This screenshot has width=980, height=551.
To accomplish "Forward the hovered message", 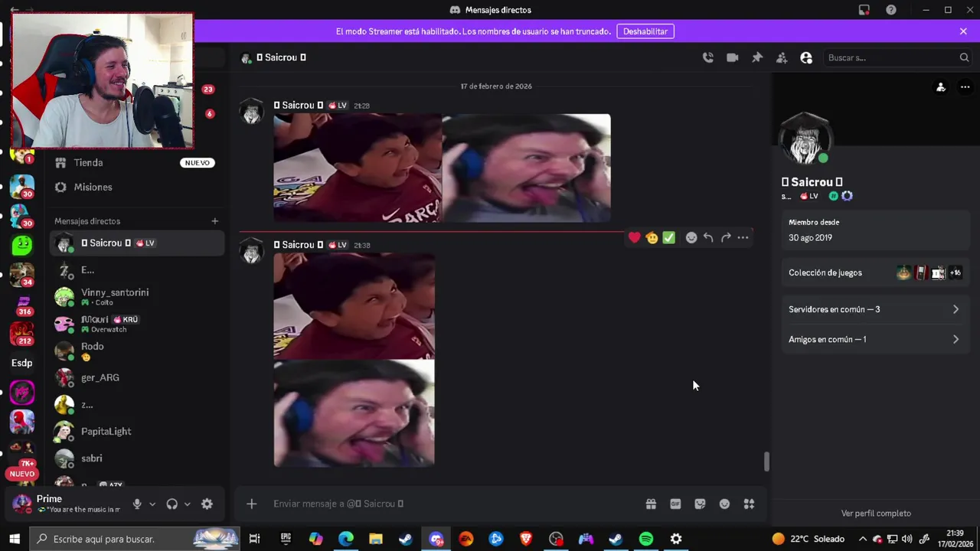I will tap(726, 238).
